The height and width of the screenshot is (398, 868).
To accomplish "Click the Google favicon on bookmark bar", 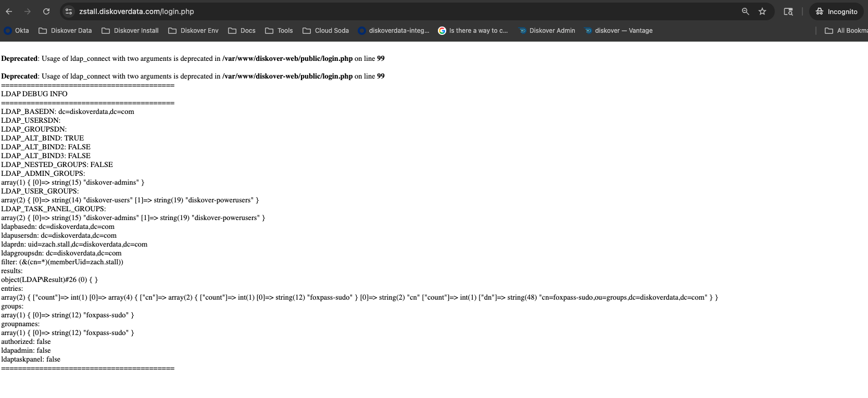I will (442, 31).
